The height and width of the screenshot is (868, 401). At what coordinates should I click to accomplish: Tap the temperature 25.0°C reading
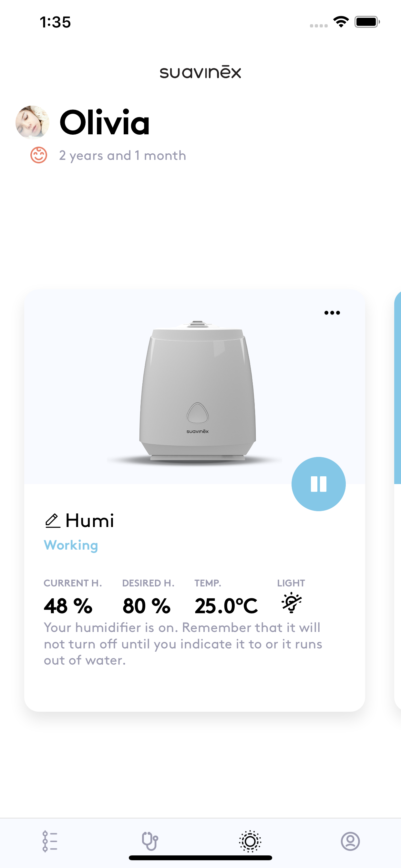click(226, 606)
